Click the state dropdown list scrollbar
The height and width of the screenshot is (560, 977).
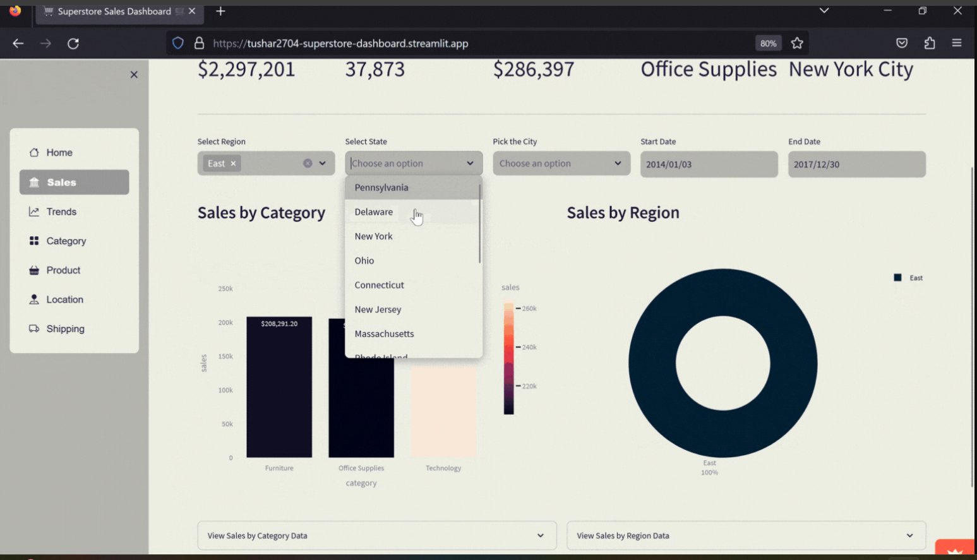point(480,223)
